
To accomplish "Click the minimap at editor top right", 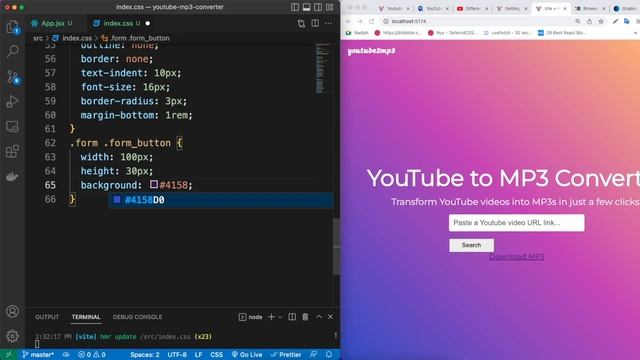I will tap(323, 68).
